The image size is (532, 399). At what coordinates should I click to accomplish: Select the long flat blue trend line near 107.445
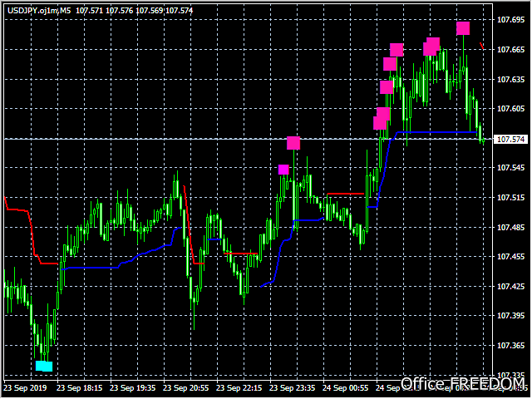(x=91, y=268)
